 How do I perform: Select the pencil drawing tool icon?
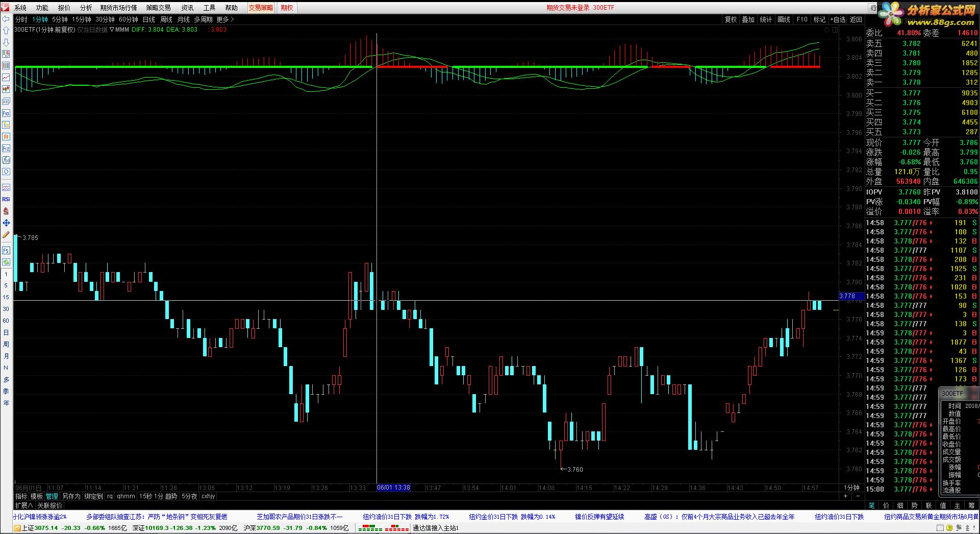click(6, 235)
